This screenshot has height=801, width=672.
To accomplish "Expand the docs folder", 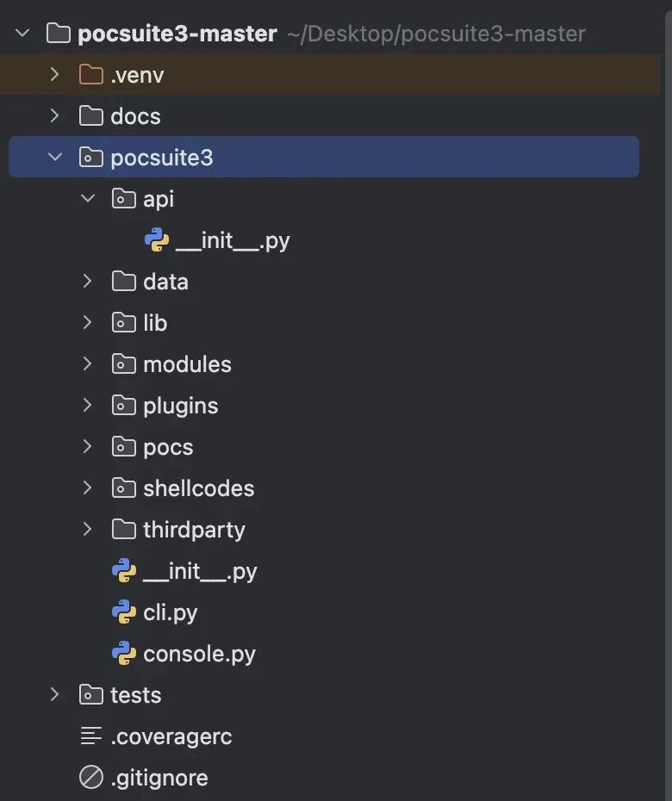I will [x=54, y=115].
